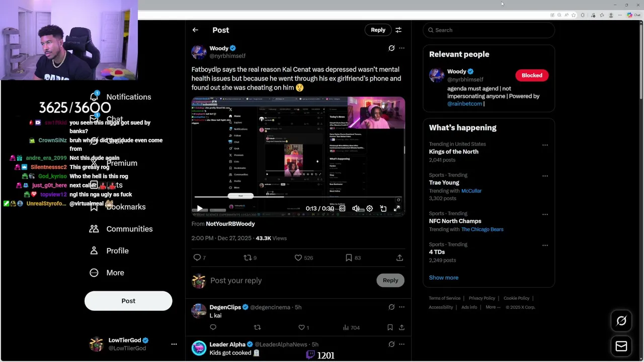Click The Chicago Bears trending link
The height and width of the screenshot is (362, 644).
click(x=482, y=229)
